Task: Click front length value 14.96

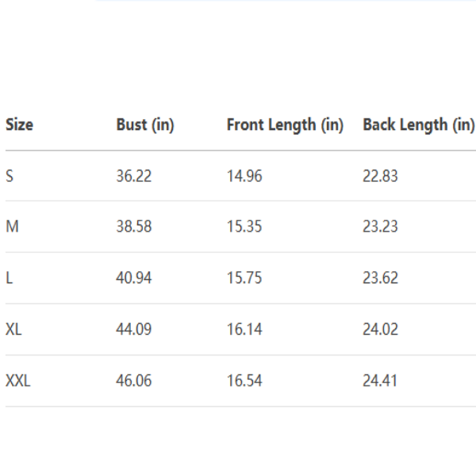Action: tap(244, 176)
